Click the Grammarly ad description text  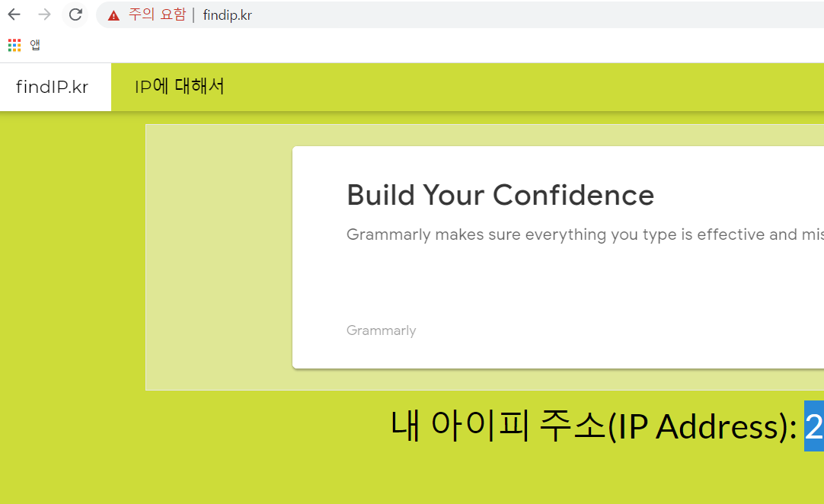(x=585, y=234)
